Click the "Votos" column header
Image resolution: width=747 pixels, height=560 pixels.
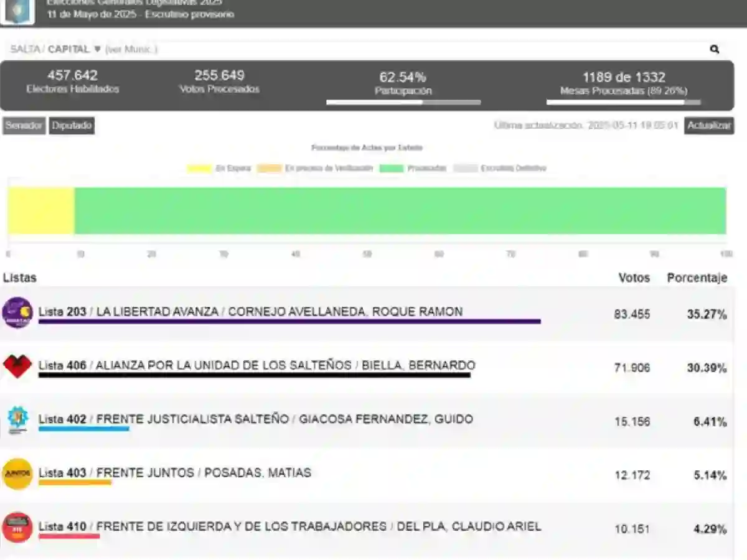[x=634, y=278]
